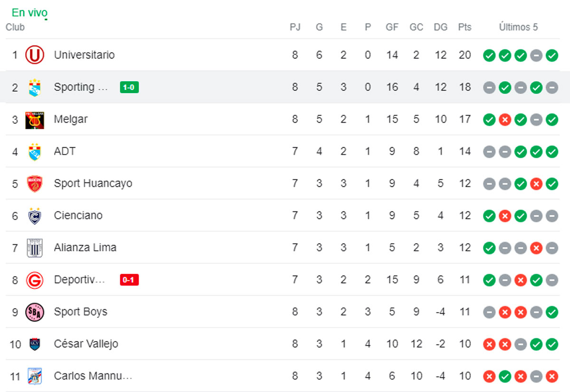The height and width of the screenshot is (392, 570).
Task: Open the Sport Huancayo team link
Action: [x=93, y=184]
